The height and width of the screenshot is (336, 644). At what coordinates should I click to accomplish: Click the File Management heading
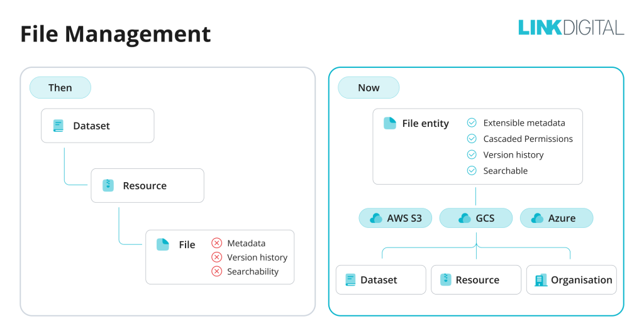tap(116, 34)
